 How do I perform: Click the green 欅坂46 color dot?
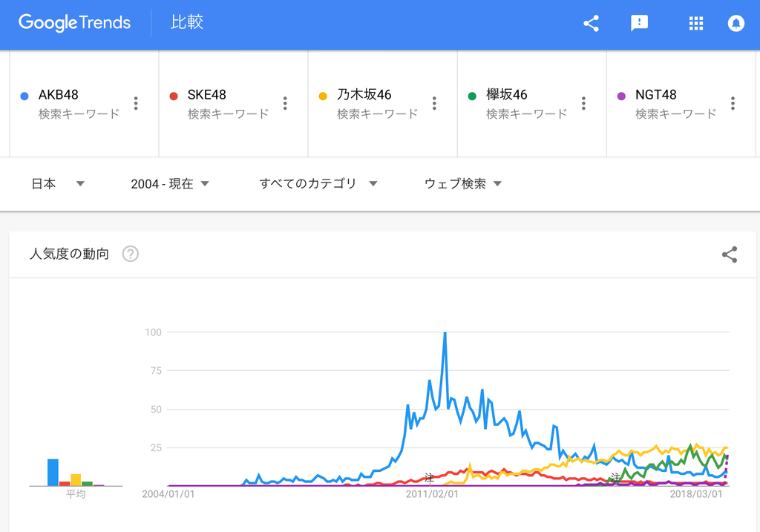pos(472,96)
